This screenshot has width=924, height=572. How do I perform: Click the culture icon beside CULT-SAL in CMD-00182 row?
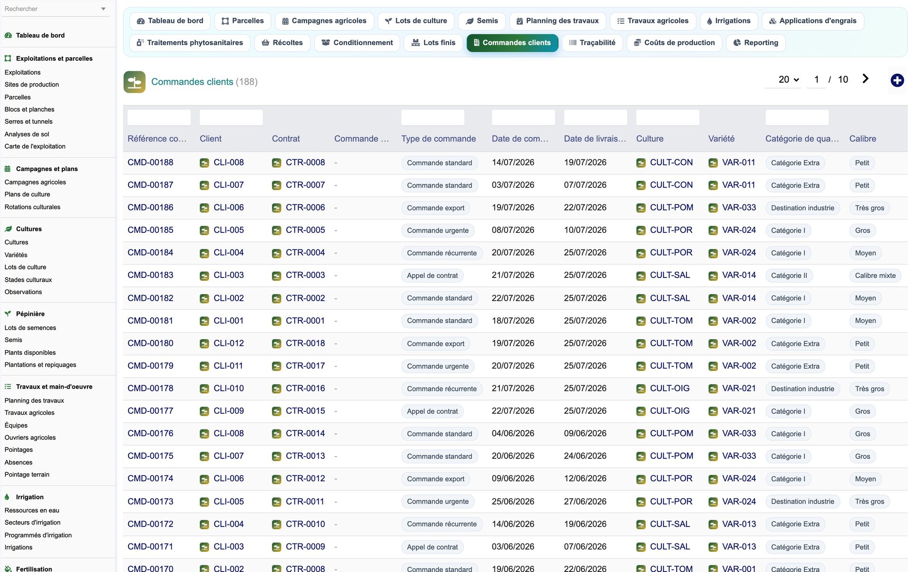tap(641, 298)
